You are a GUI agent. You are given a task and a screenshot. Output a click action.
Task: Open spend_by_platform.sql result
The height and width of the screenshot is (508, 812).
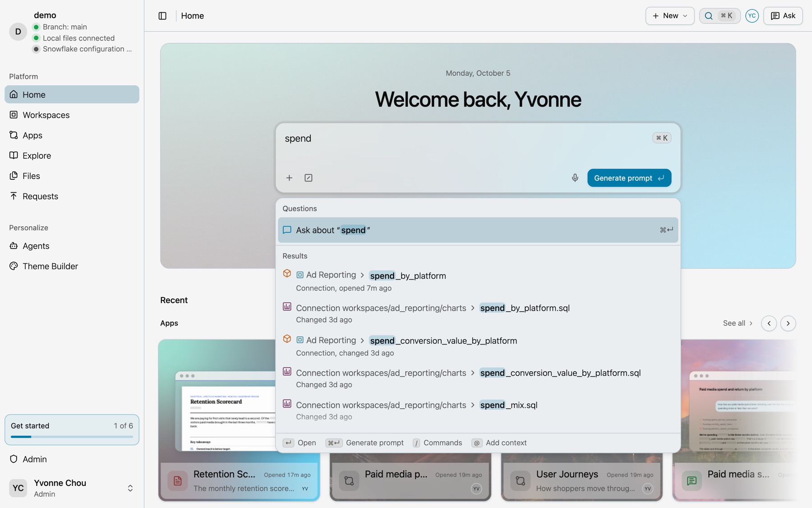478,313
